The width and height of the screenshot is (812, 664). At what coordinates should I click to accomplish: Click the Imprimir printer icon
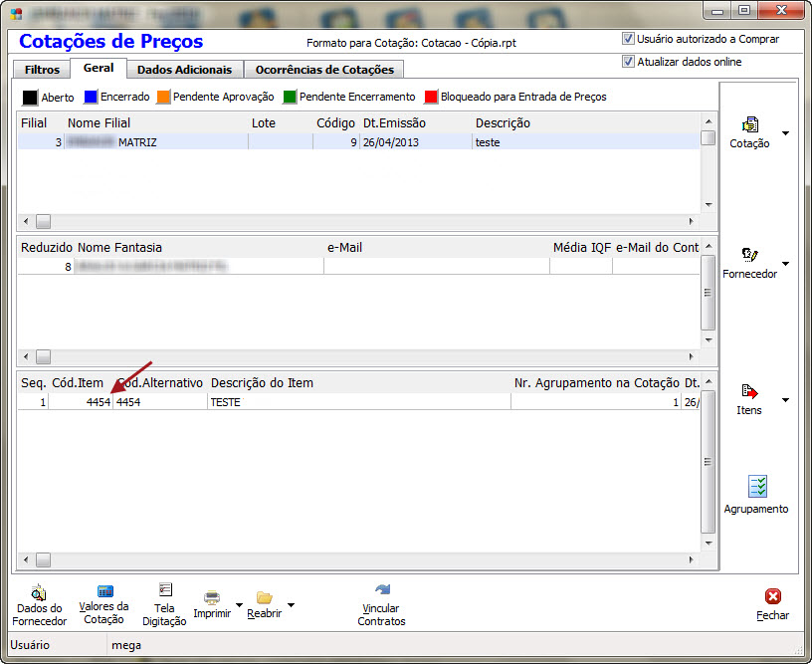click(212, 597)
